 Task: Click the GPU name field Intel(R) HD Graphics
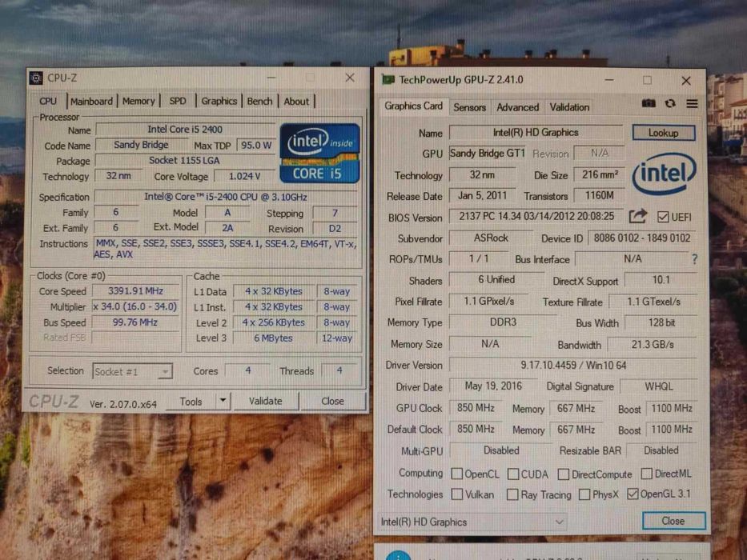pyautogui.click(x=536, y=132)
